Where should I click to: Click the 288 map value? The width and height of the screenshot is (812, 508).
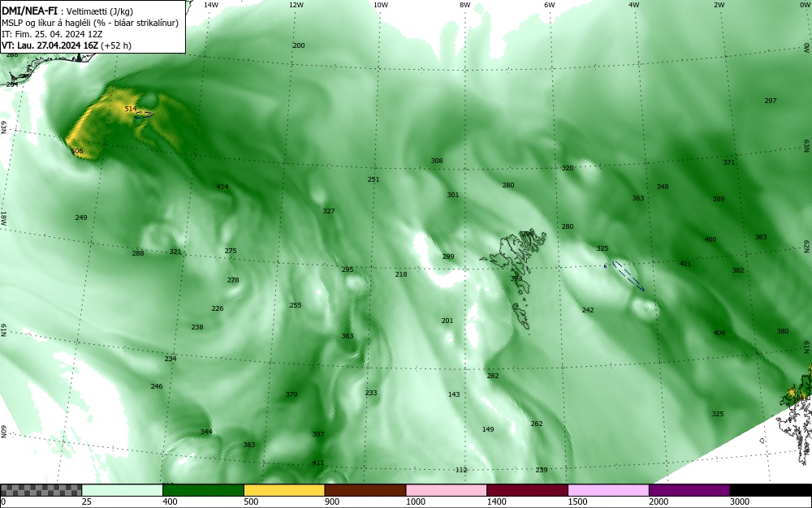click(138, 253)
